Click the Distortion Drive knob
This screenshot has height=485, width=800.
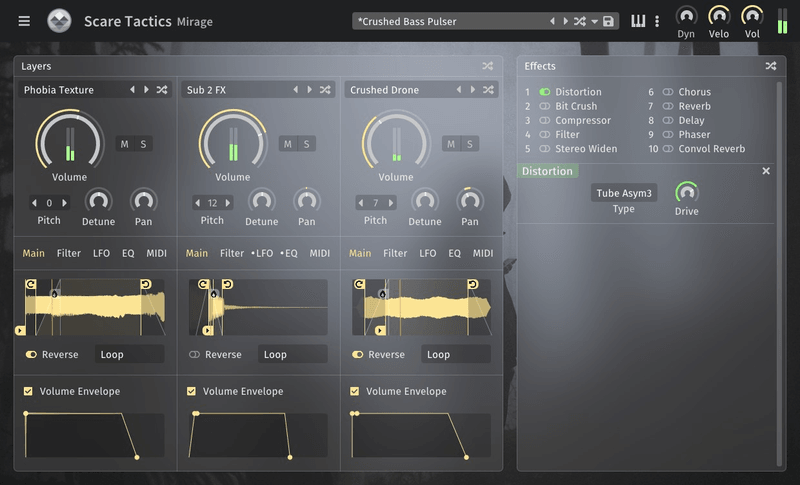[x=686, y=191]
